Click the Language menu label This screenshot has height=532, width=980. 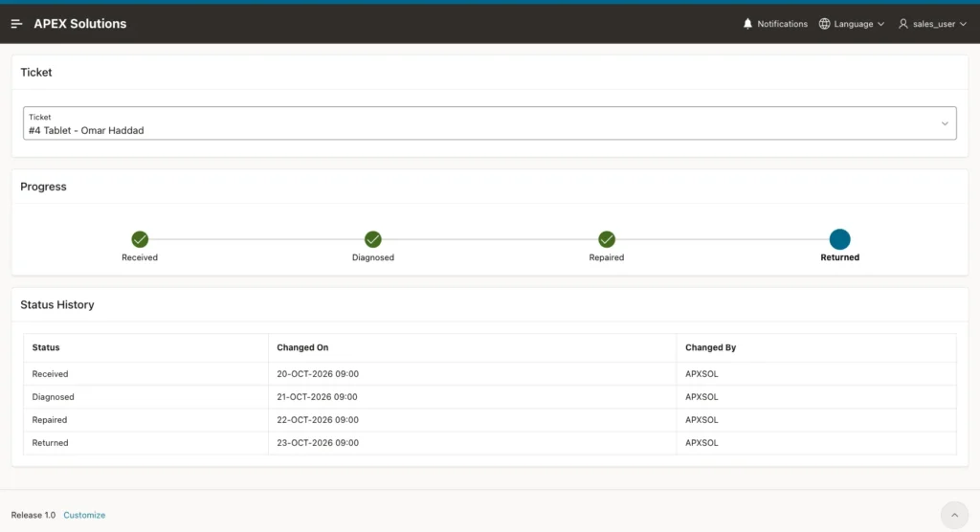[x=853, y=24]
